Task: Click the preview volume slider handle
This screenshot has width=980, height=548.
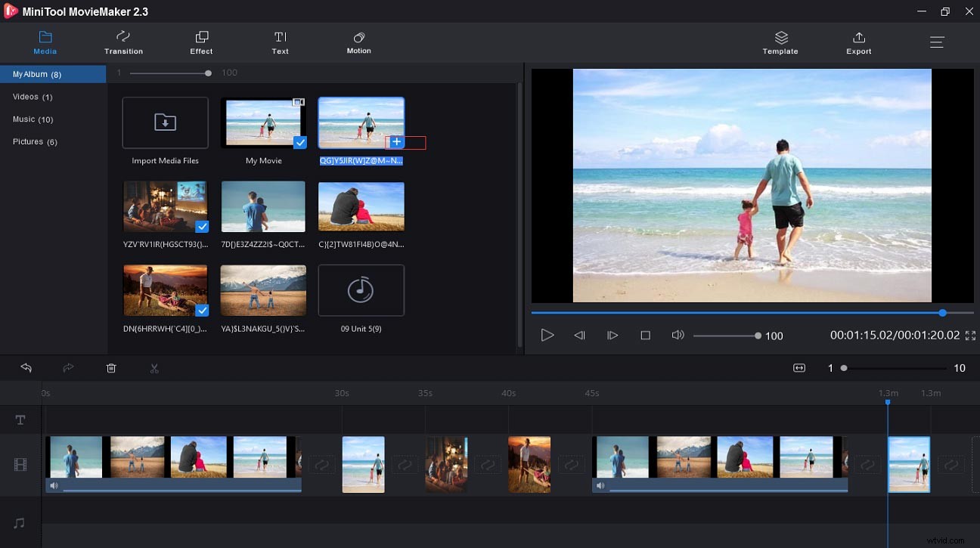Action: pos(758,336)
